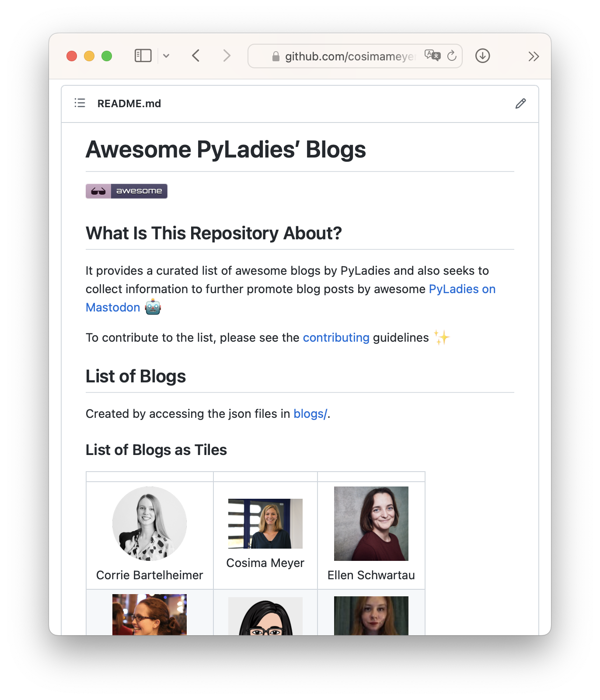The image size is (600, 700).
Task: Click the name Corrie Bartelheimer
Action: click(150, 575)
